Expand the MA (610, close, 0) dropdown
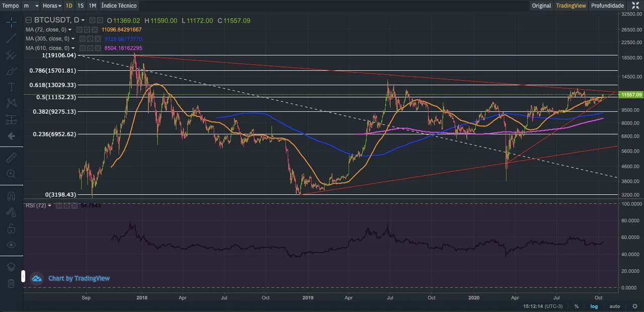Image resolution: width=644 pixels, height=312 pixels. point(73,48)
